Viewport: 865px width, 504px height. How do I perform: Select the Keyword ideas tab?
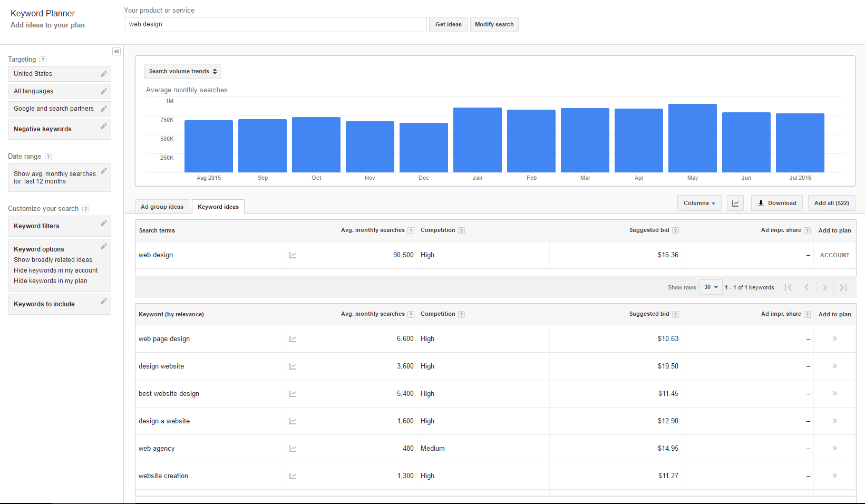pyautogui.click(x=218, y=207)
